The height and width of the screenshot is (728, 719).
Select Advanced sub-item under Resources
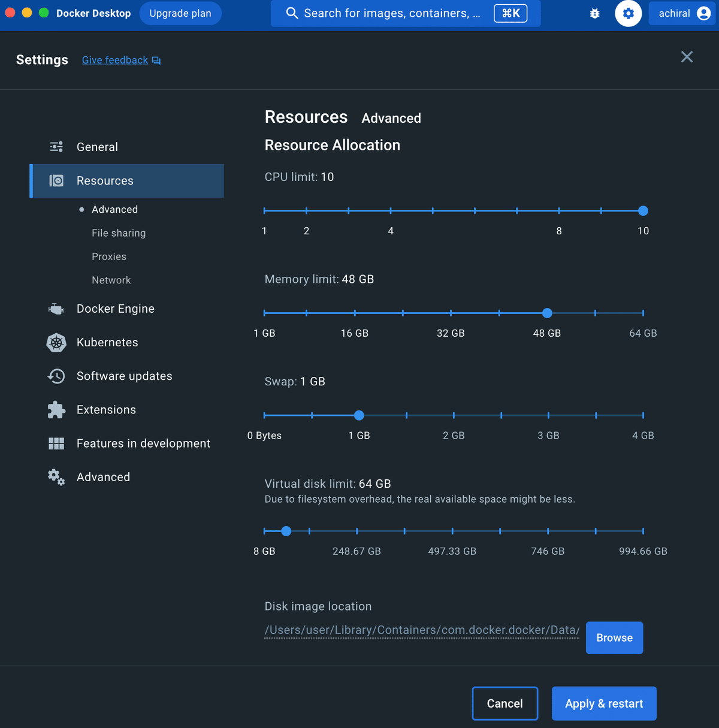pos(114,209)
